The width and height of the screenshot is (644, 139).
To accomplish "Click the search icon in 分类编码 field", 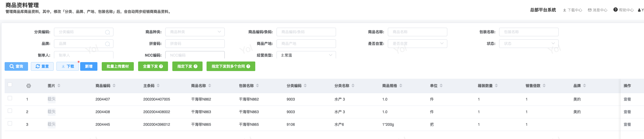I will click(x=108, y=32).
